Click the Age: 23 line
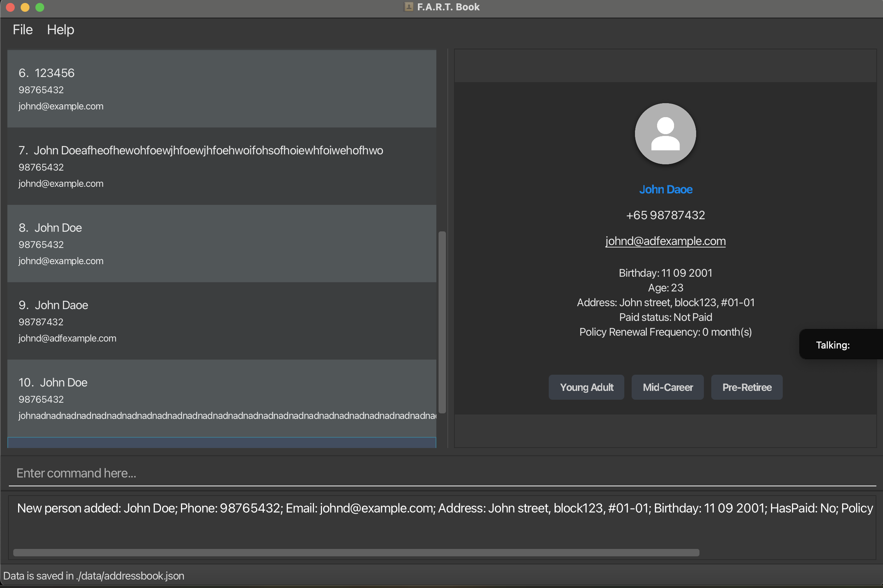The width and height of the screenshot is (883, 588). [x=666, y=288]
